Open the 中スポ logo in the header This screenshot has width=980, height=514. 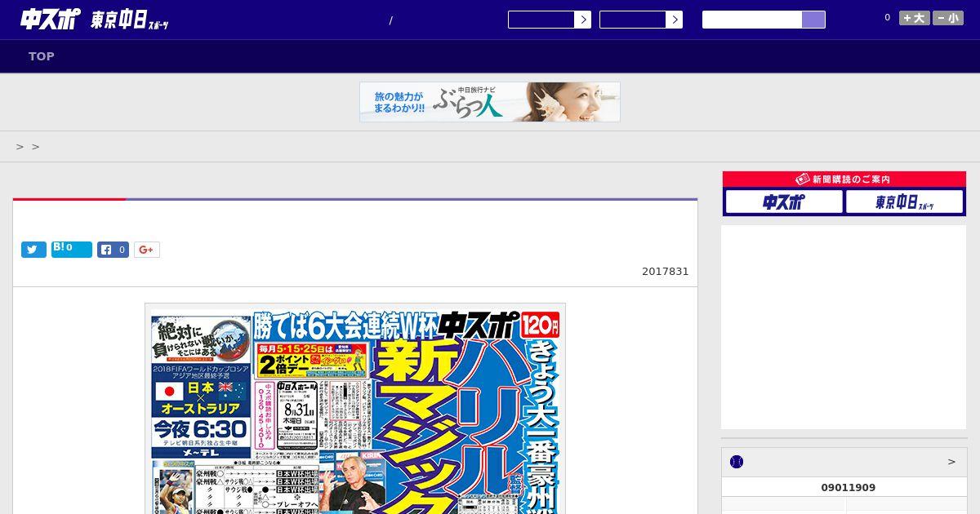tap(49, 20)
